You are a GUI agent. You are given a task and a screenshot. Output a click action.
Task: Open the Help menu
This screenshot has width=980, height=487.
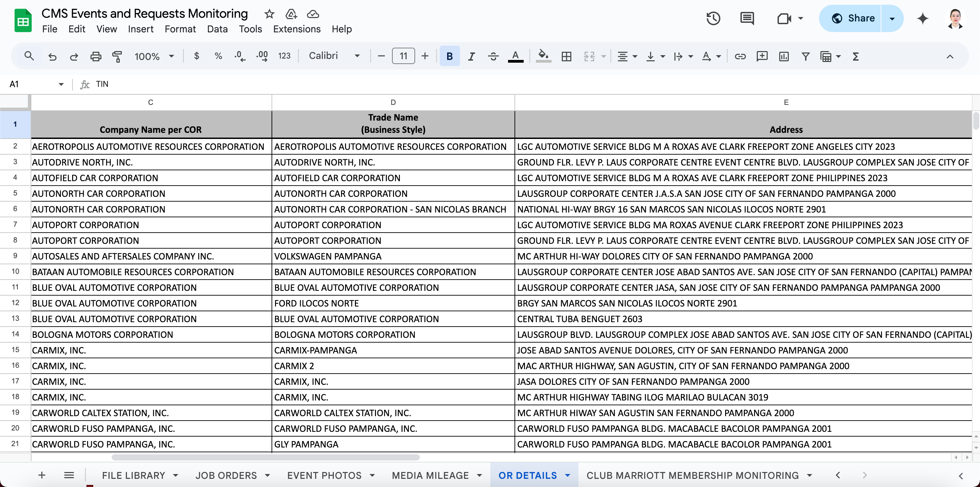pyautogui.click(x=341, y=29)
